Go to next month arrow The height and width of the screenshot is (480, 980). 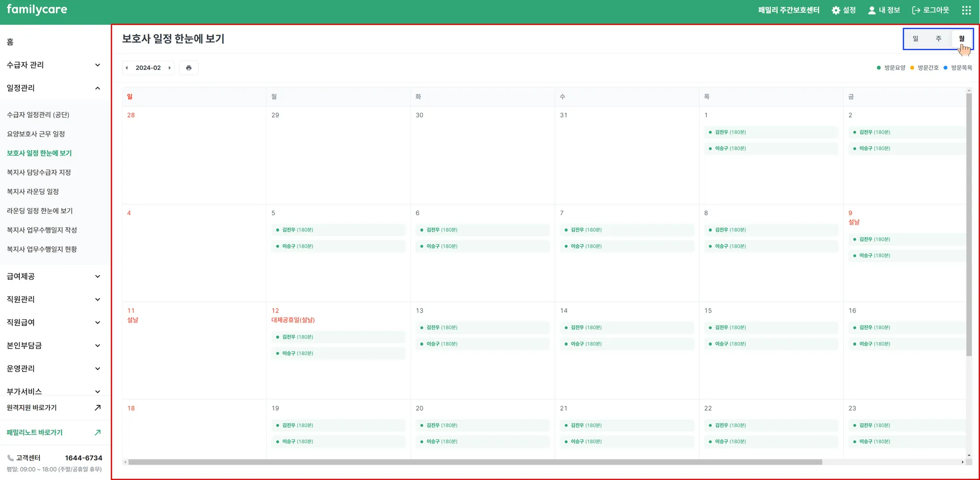pyautogui.click(x=169, y=68)
